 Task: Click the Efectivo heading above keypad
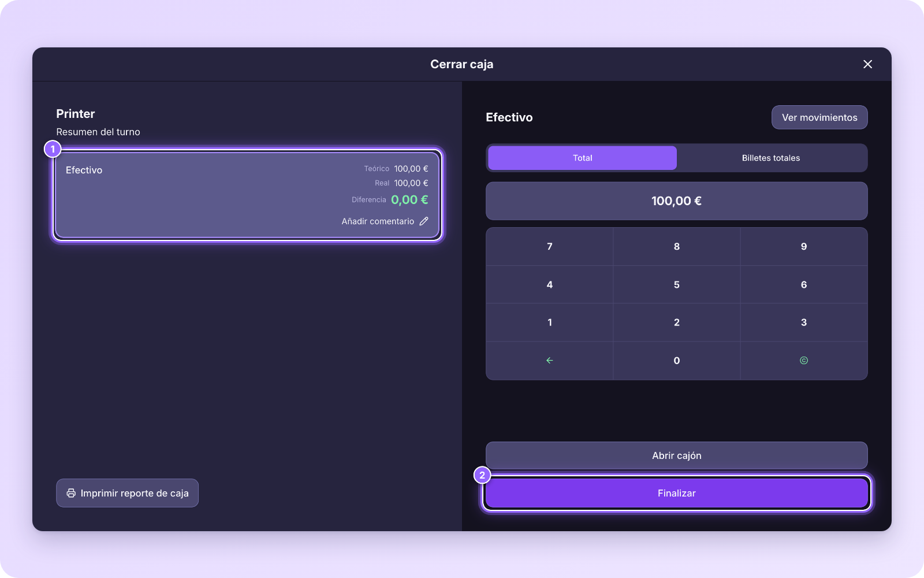[x=509, y=117]
